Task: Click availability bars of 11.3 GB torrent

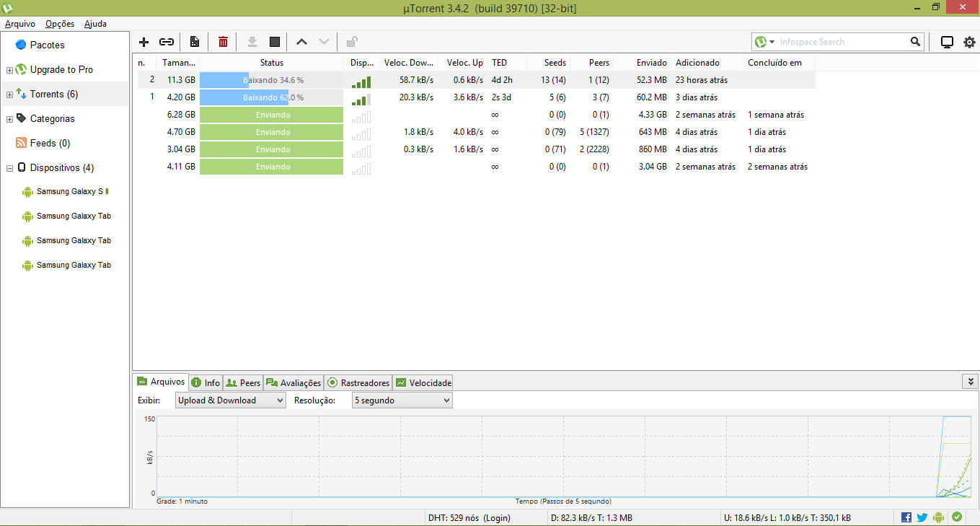Action: coord(361,82)
